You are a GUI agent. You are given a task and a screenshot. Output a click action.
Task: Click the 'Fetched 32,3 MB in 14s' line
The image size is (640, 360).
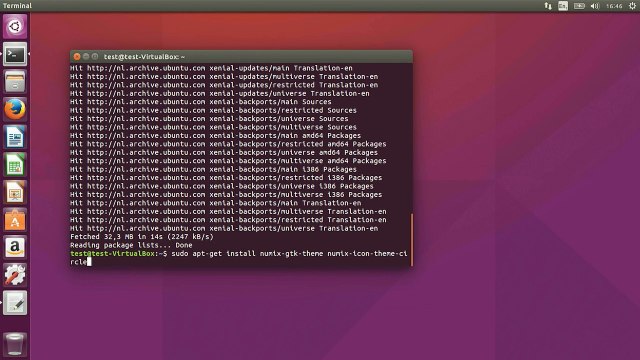(x=142, y=237)
